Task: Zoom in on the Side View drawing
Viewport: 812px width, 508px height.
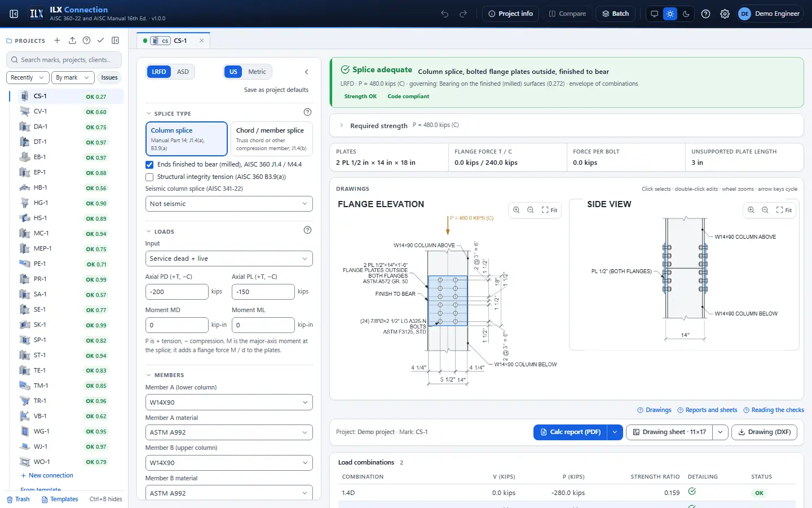Action: click(x=751, y=210)
